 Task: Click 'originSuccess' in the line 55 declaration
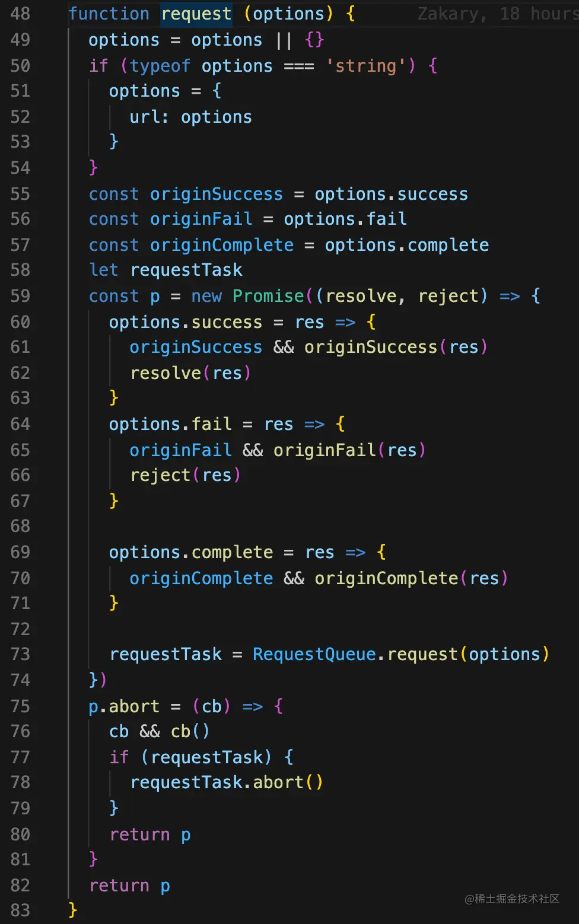[217, 194]
